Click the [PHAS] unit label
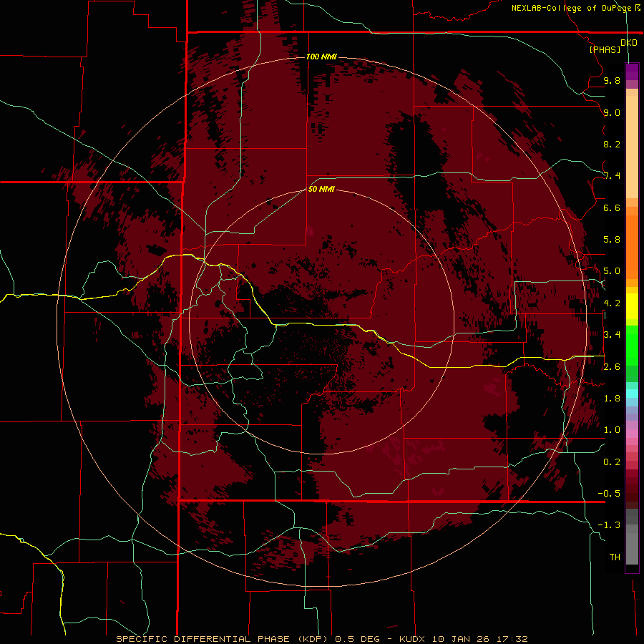 tap(605, 49)
